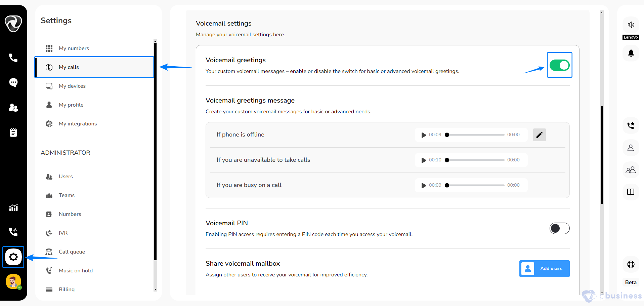Click the speaker audio device icon

tap(631, 25)
